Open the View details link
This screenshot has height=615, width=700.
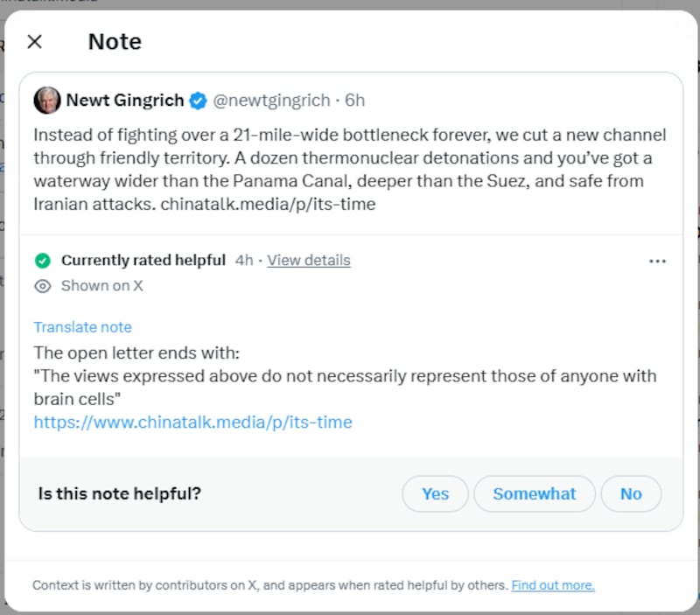(308, 260)
